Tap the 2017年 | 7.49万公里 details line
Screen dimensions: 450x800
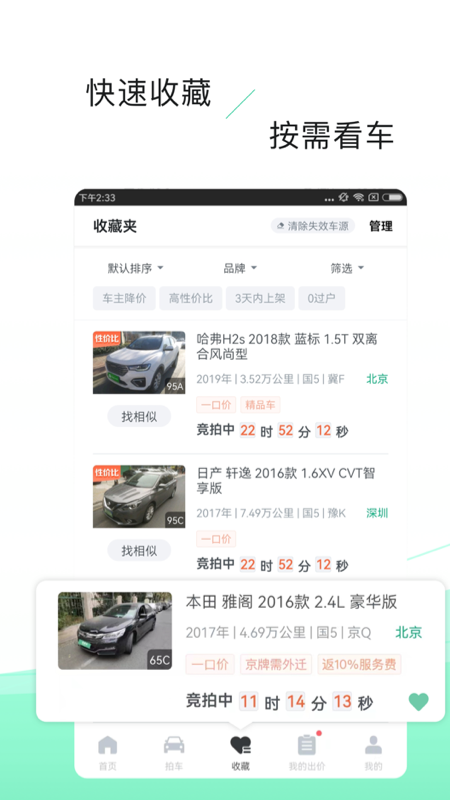pyautogui.click(x=271, y=513)
